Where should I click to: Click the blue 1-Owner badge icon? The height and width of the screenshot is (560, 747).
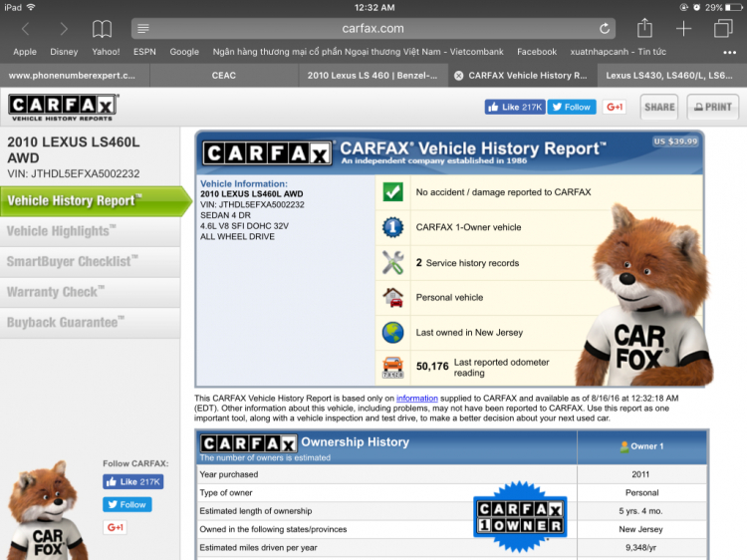click(x=393, y=227)
